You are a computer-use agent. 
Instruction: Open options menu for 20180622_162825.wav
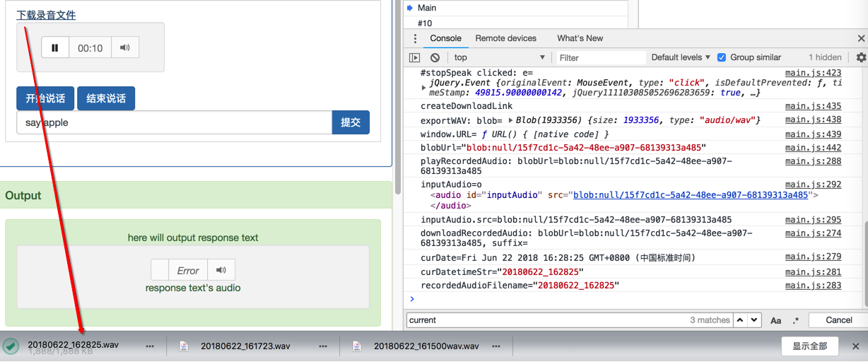(x=150, y=346)
